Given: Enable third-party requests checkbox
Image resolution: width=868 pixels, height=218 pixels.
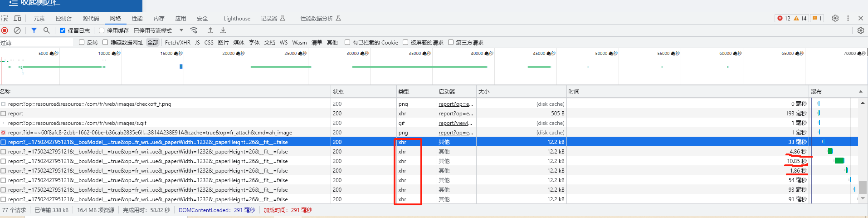Looking at the screenshot, I should pyautogui.click(x=451, y=42).
